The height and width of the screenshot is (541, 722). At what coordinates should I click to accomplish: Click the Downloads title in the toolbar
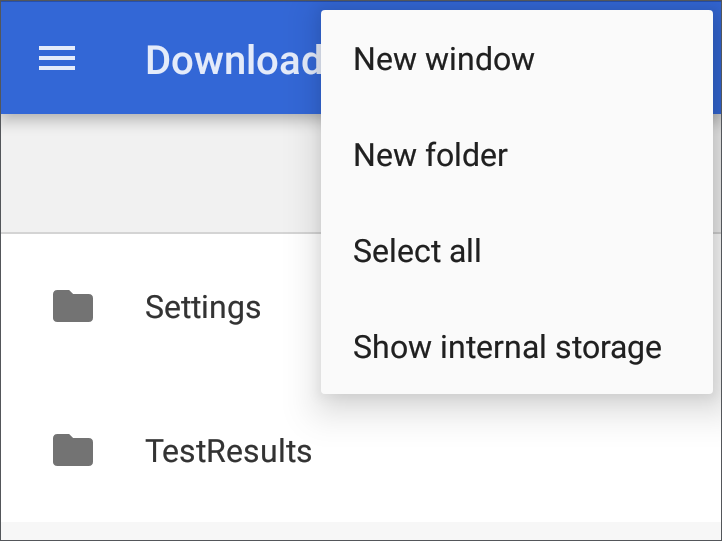point(233,60)
